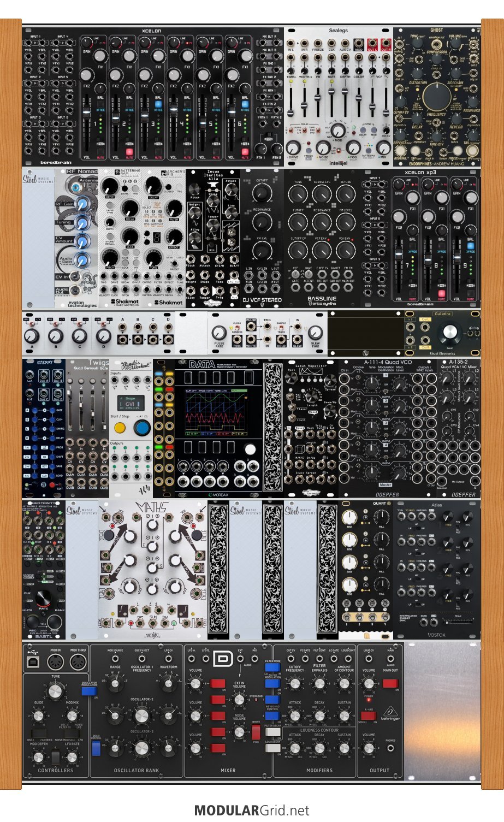This screenshot has height=822, width=504.
Task: Turn knob A on the quad attenuverter module
Action: click(x=32, y=335)
